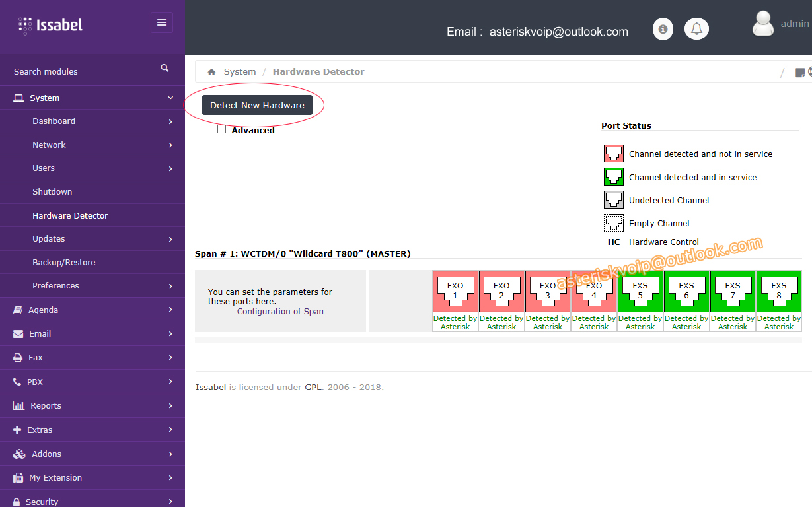Screen dimensions: 812x507
Task: Select FXS port 8 icon
Action: [x=779, y=291]
